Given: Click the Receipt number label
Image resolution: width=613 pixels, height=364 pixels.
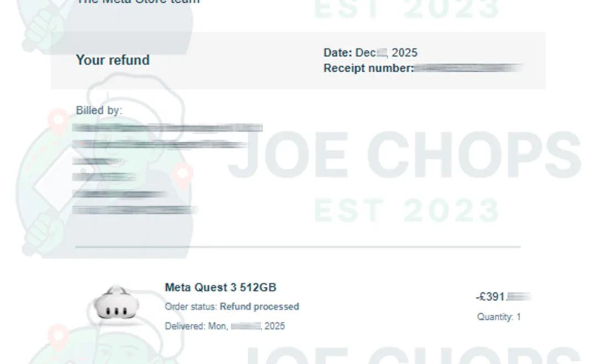Looking at the screenshot, I should click(x=368, y=68).
